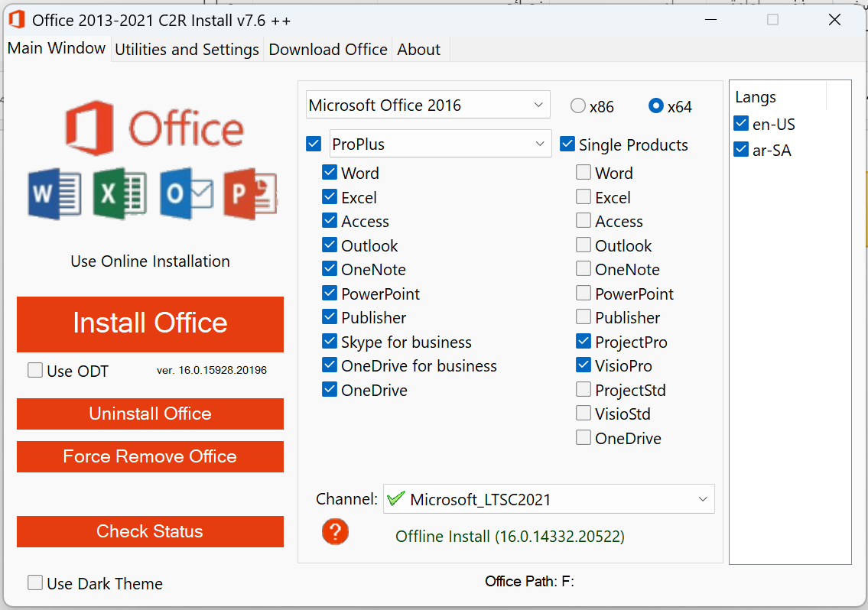
Task: Check OneNote under Single Products
Action: [584, 268]
